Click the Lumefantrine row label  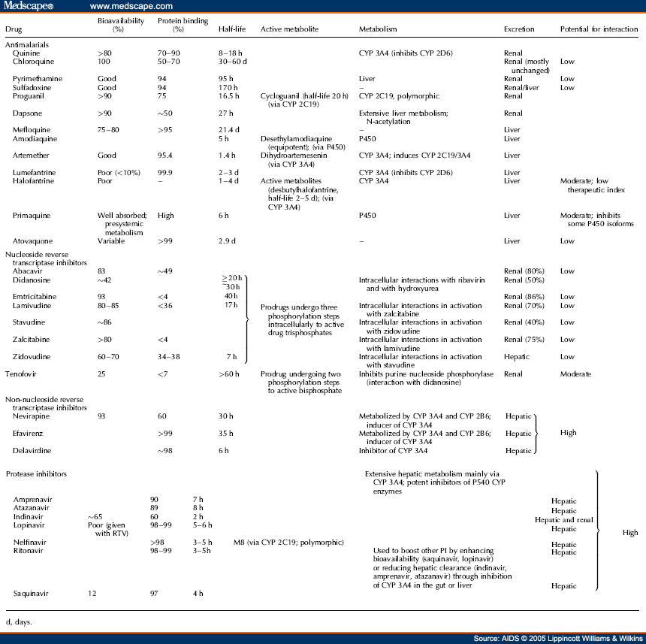35,173
